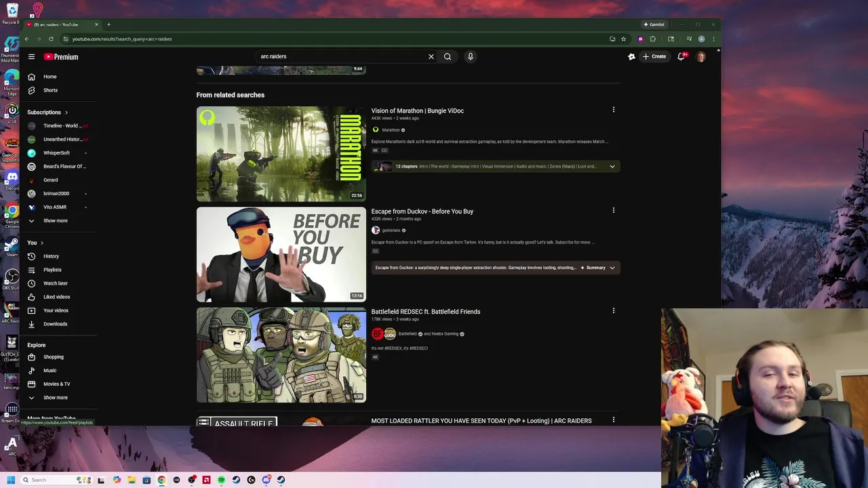Image resolution: width=868 pixels, height=488 pixels.
Task: Play Escape from Duckov video thumbnail
Action: pyautogui.click(x=281, y=255)
